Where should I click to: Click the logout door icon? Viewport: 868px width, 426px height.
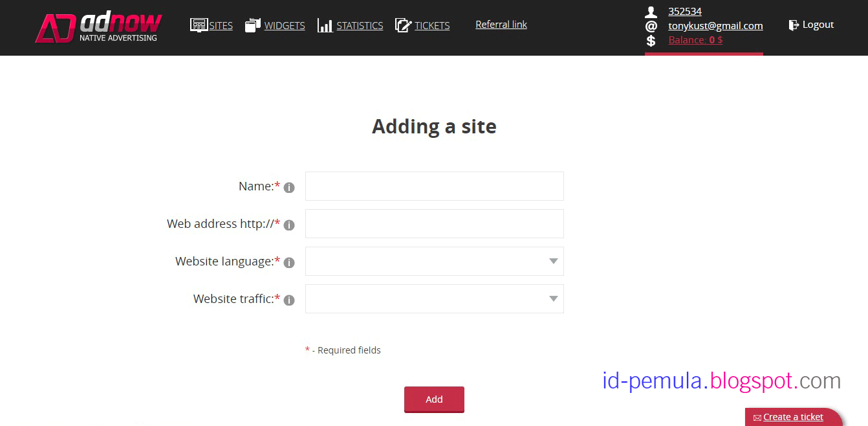(x=794, y=25)
